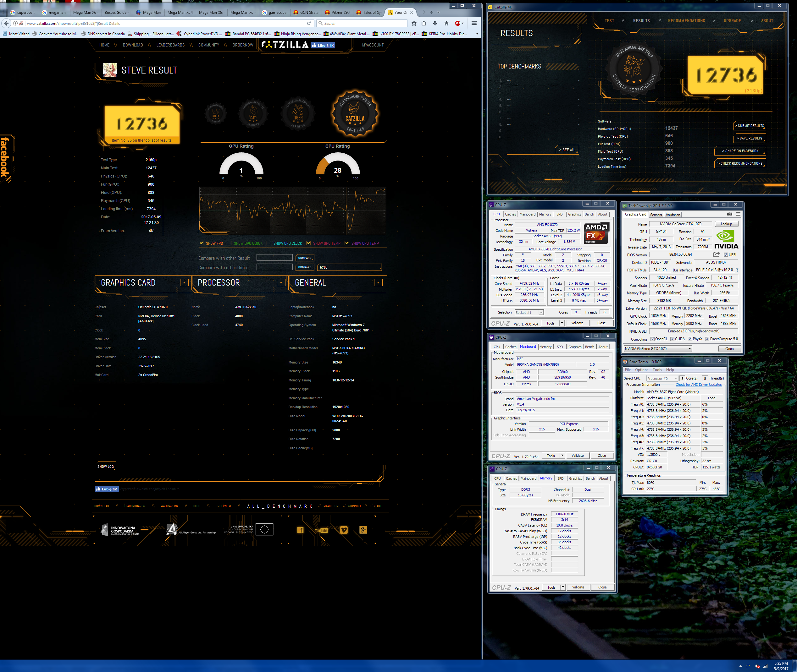Open the Facebook icon in Catzilla footer

click(x=300, y=530)
